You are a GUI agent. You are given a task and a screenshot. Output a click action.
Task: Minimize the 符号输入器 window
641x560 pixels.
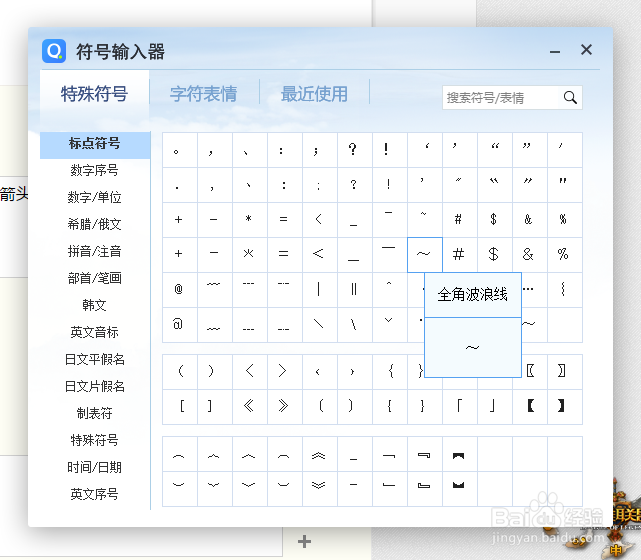pos(555,52)
